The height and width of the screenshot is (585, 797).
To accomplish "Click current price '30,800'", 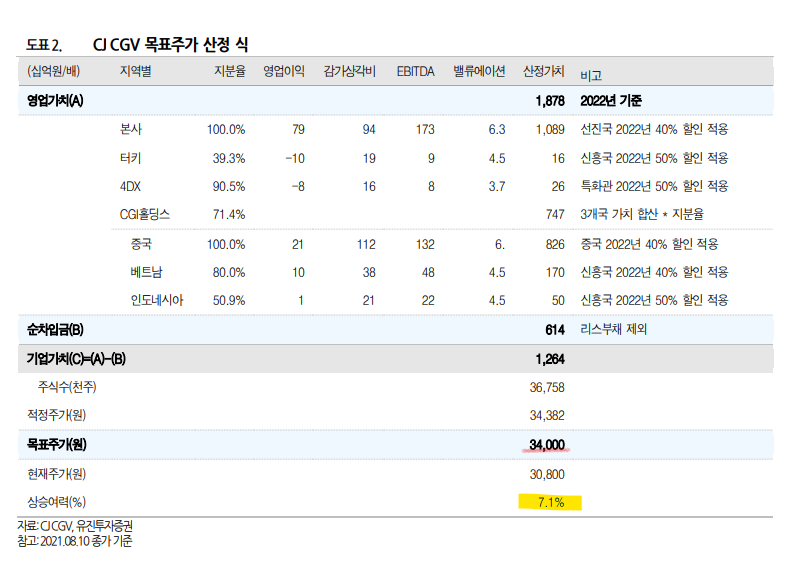I will (547, 474).
